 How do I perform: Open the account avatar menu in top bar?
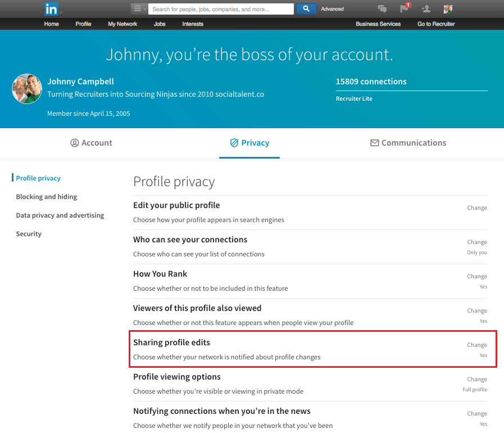[x=448, y=9]
